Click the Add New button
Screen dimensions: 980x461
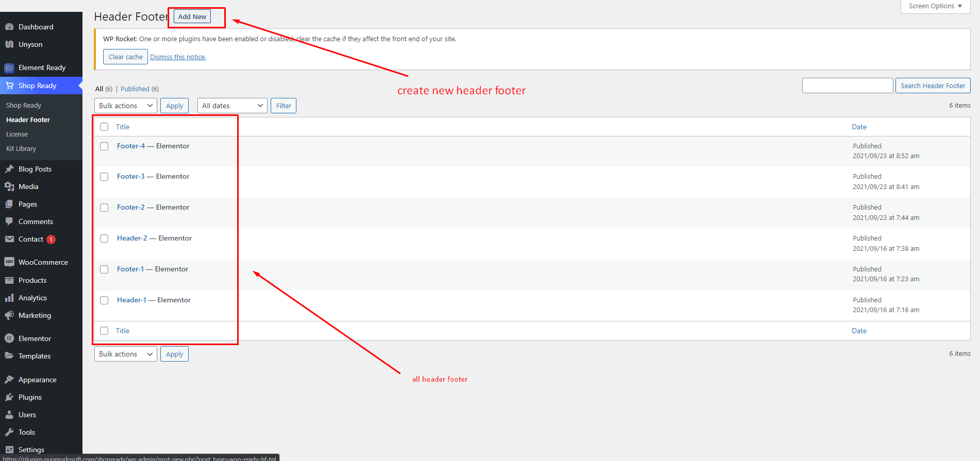(x=192, y=16)
